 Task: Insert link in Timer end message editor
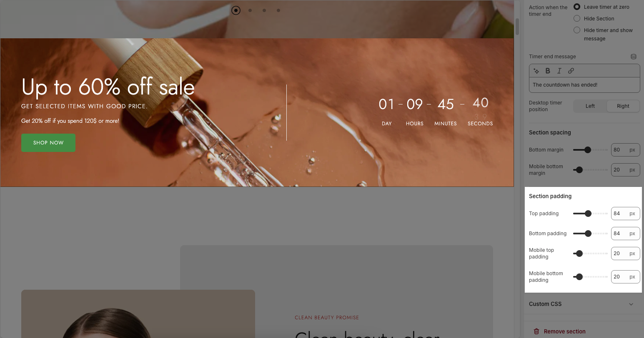click(x=571, y=71)
